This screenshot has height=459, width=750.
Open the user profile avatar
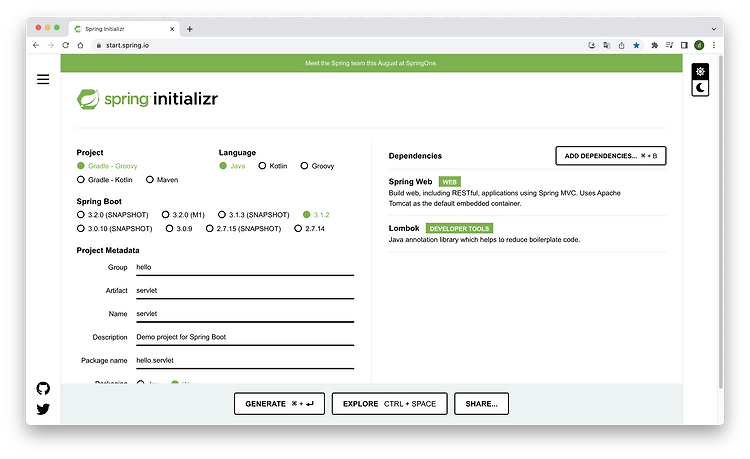699,45
